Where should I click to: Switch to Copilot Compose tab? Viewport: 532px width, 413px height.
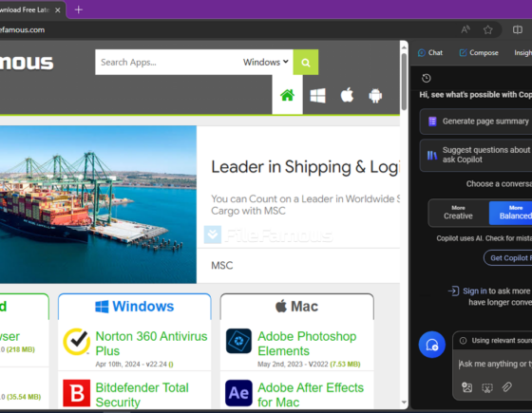[x=479, y=53]
